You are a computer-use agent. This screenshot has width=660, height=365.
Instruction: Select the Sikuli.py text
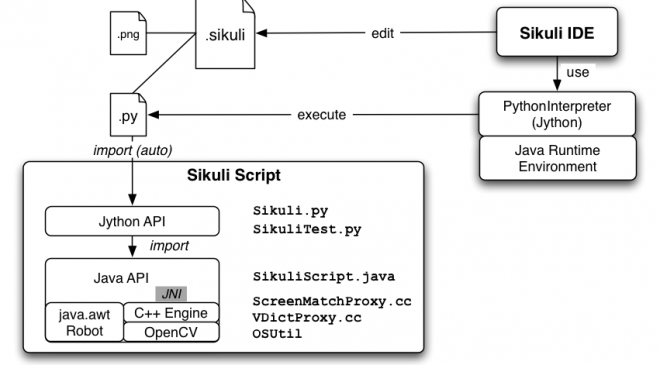pos(290,210)
